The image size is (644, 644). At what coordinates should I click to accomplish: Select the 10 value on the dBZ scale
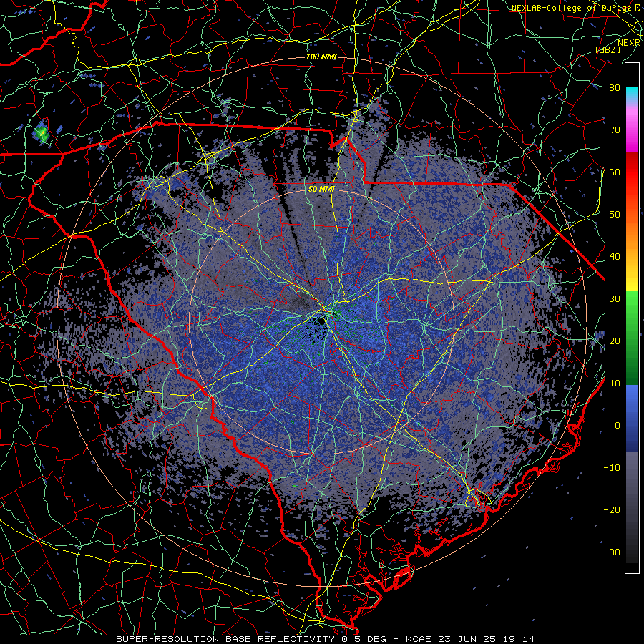pyautogui.click(x=615, y=384)
